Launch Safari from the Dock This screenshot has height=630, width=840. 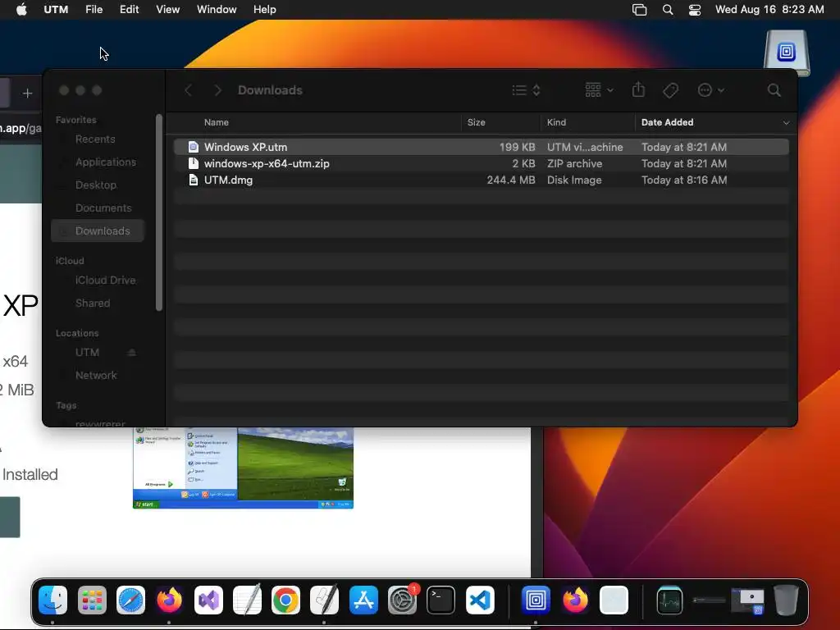click(130, 600)
